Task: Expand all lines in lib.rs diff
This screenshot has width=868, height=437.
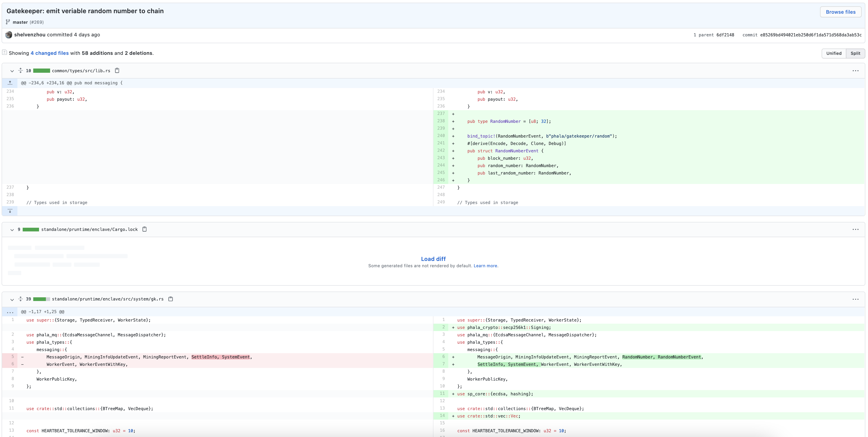Action: (21, 70)
